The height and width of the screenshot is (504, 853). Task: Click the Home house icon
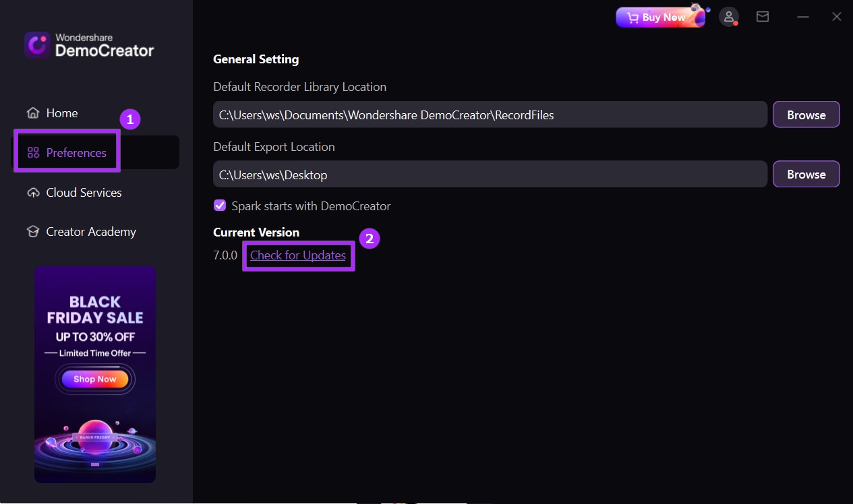click(33, 113)
